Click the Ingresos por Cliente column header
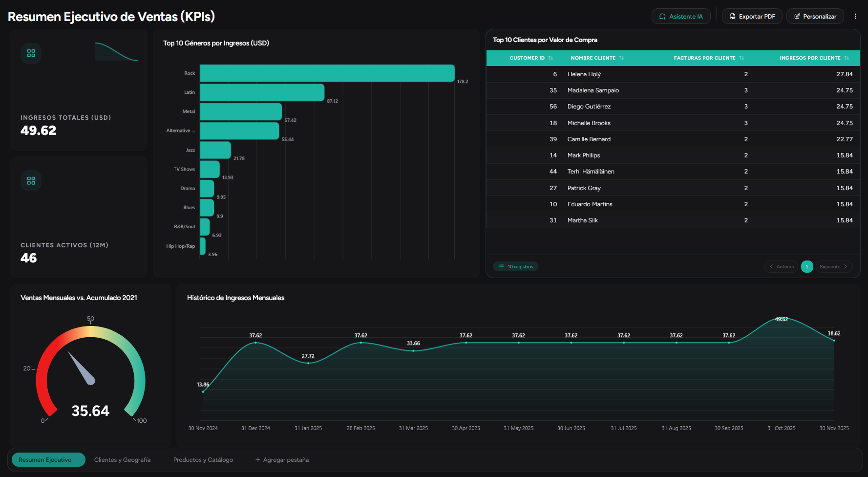The height and width of the screenshot is (477, 868). click(x=810, y=58)
